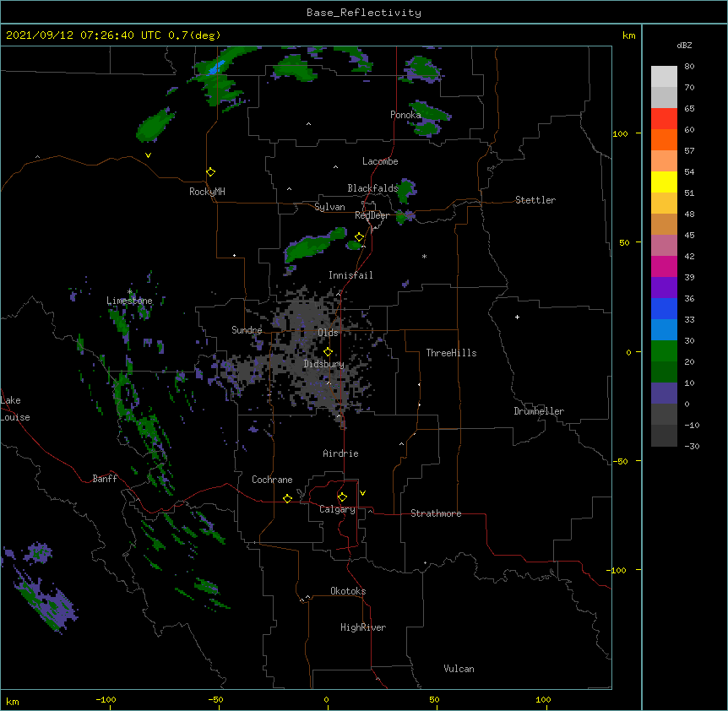This screenshot has height=711, width=728.
Task: Click the ThreeHills label
Action: [x=451, y=353]
